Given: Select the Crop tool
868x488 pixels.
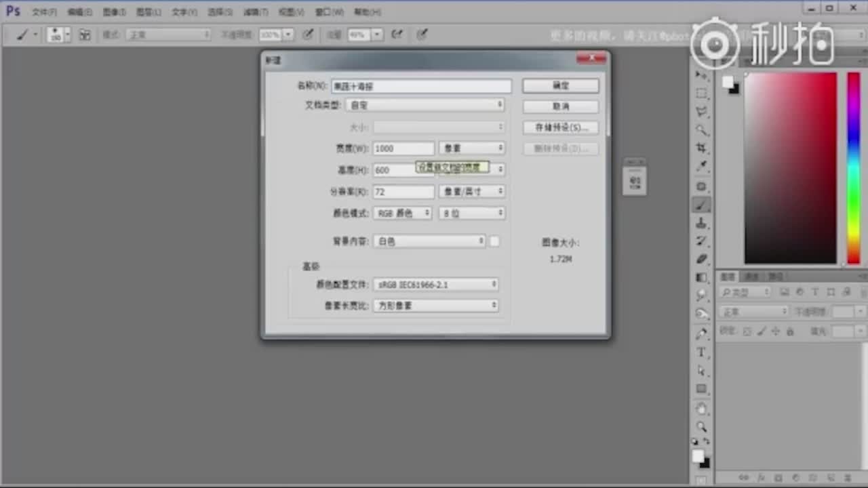Looking at the screenshot, I should (x=702, y=148).
